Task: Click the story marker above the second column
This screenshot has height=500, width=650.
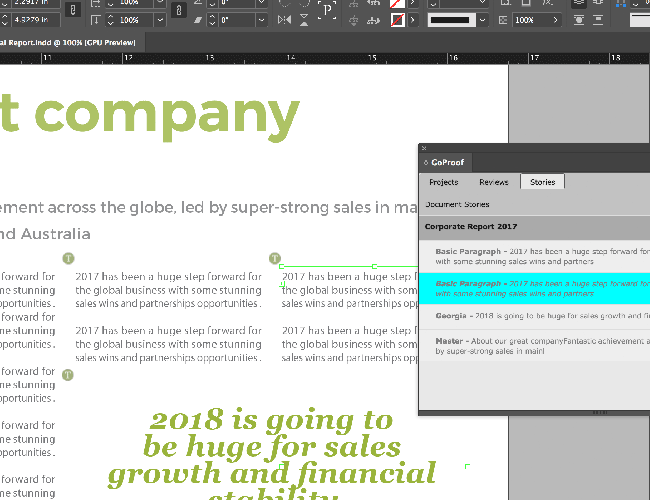Action: pos(68,258)
